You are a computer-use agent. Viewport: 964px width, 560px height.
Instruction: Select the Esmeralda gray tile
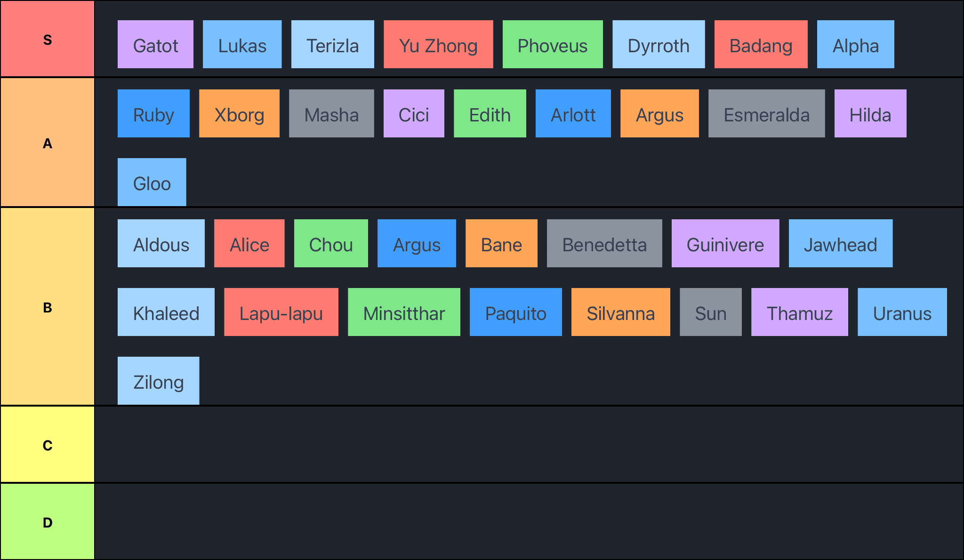pyautogui.click(x=766, y=113)
